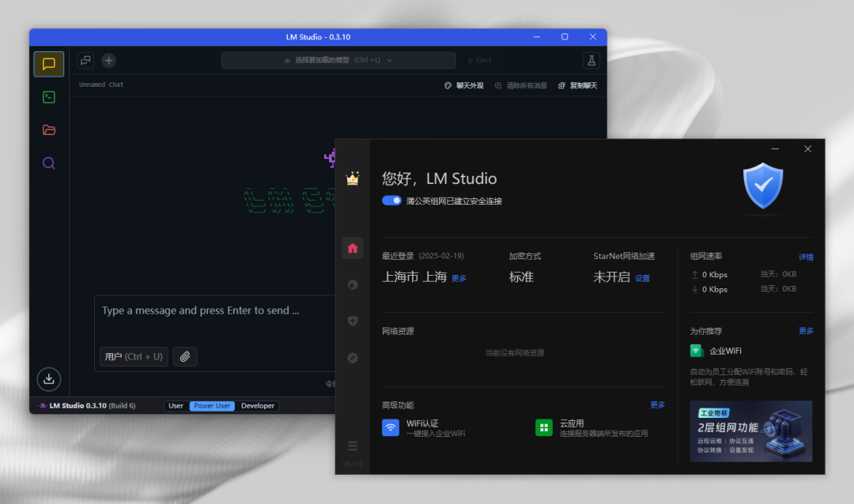Click the 企业WiFi recommendation text
This screenshot has height=504, width=854.
tap(725, 351)
